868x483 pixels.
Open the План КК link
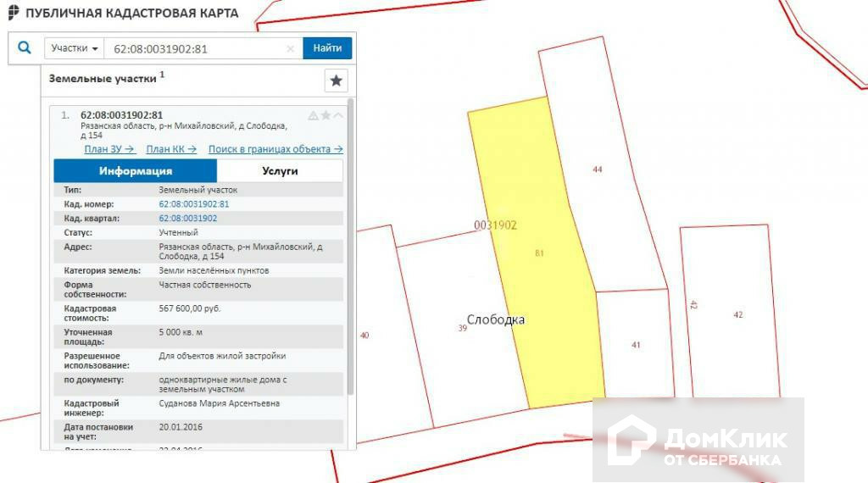pyautogui.click(x=171, y=149)
